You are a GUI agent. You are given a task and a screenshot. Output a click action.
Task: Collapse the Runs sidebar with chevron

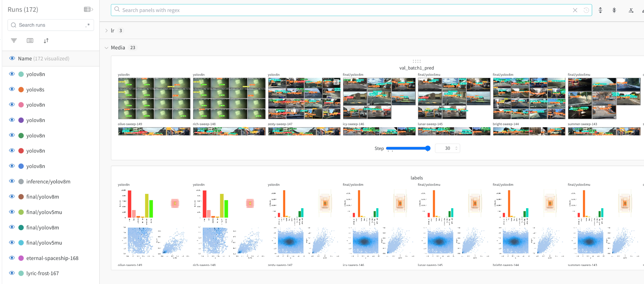click(92, 9)
